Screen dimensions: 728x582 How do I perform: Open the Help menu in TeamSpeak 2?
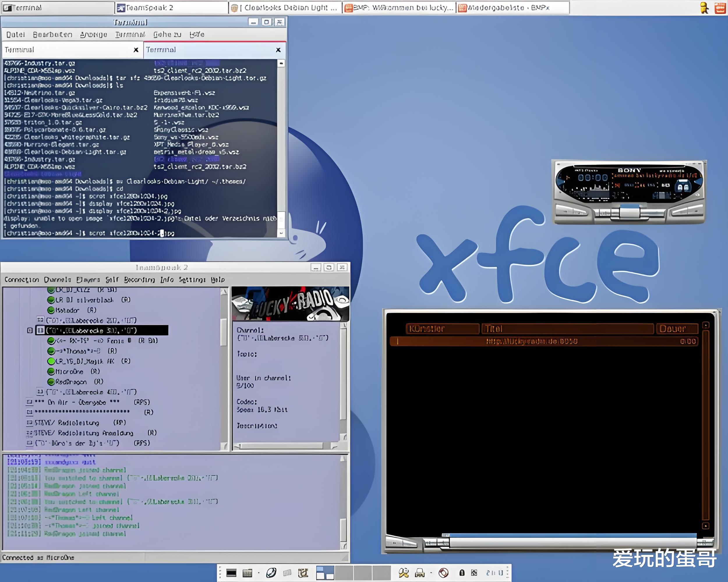point(218,280)
